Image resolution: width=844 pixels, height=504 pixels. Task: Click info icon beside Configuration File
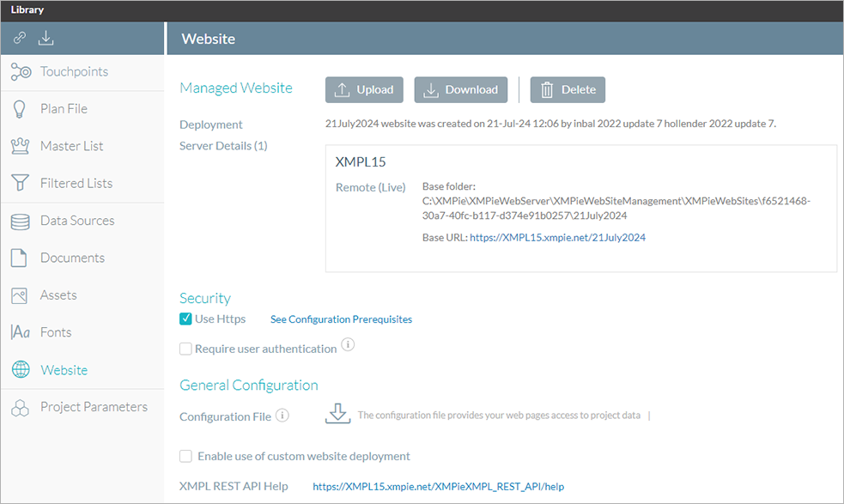click(282, 416)
